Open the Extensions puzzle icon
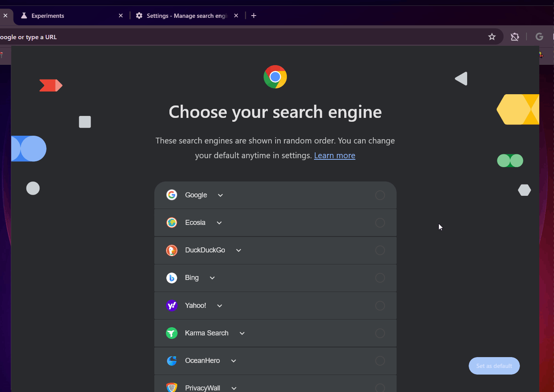Image resolution: width=554 pixels, height=392 pixels. click(x=515, y=37)
